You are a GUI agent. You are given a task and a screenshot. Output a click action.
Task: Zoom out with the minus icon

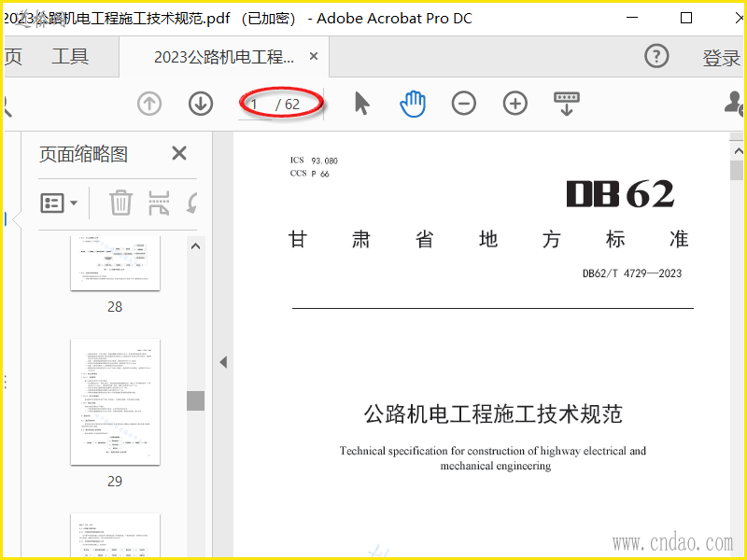pyautogui.click(x=463, y=104)
